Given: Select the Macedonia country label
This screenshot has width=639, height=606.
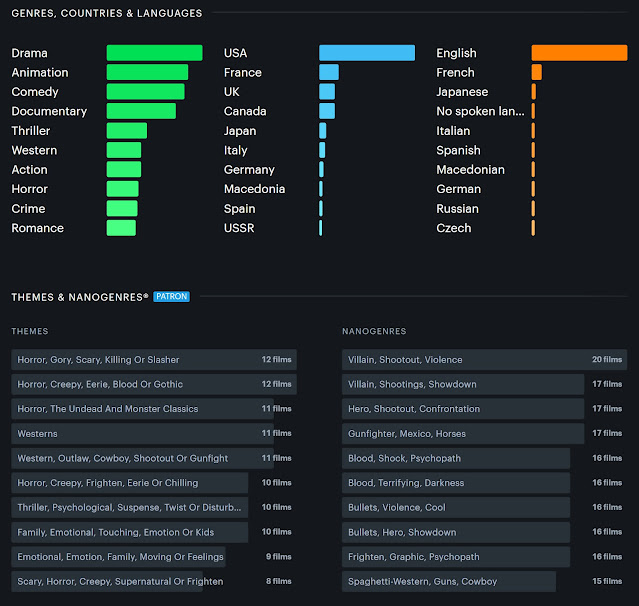Looking at the screenshot, I should [254, 189].
